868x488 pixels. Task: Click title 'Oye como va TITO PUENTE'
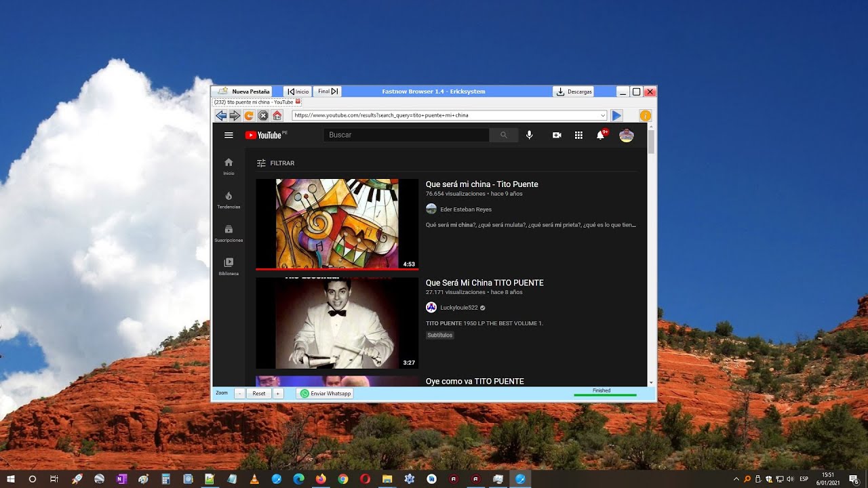click(475, 382)
